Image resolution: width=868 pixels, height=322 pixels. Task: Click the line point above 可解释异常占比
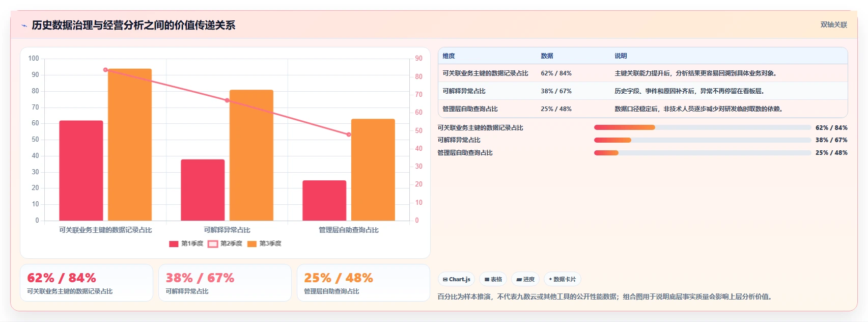pos(227,100)
